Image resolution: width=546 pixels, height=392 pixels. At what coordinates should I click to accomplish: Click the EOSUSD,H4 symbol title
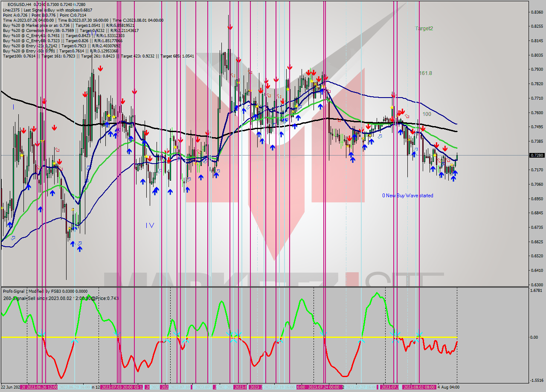click(16, 4)
